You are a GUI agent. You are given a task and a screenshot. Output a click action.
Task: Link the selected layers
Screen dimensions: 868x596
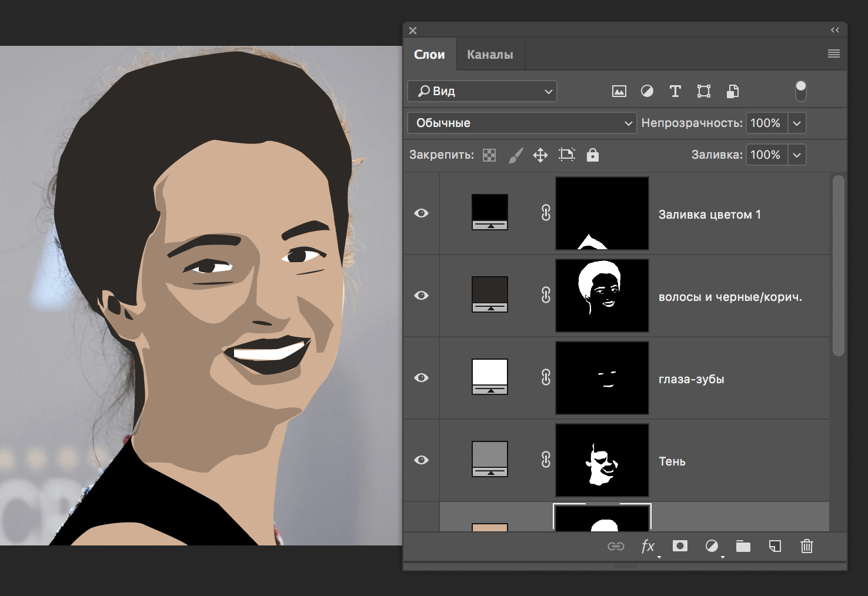616,546
